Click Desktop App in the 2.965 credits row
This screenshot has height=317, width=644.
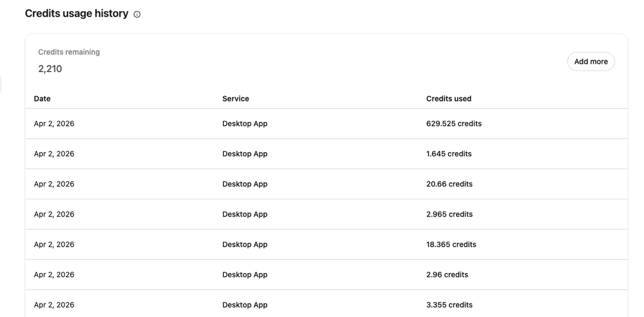[x=245, y=214]
